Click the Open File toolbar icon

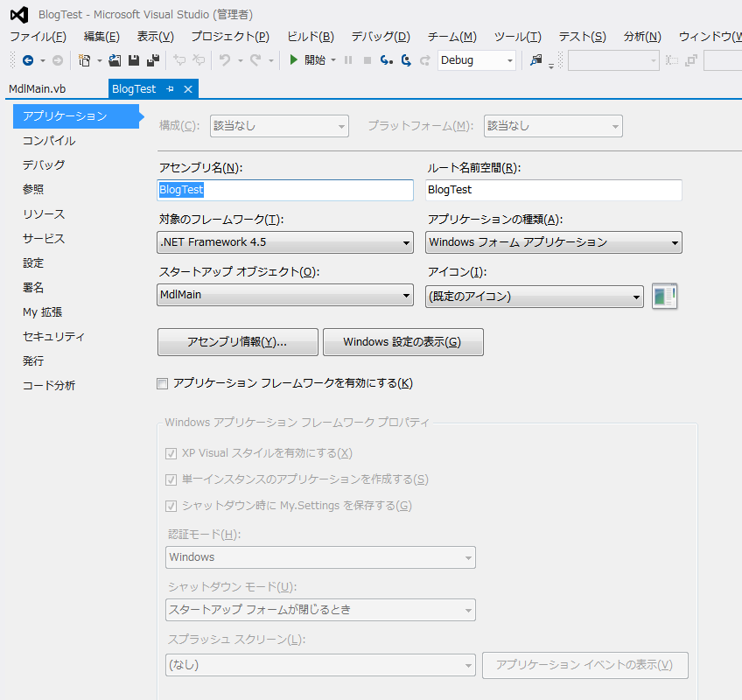pyautogui.click(x=115, y=60)
